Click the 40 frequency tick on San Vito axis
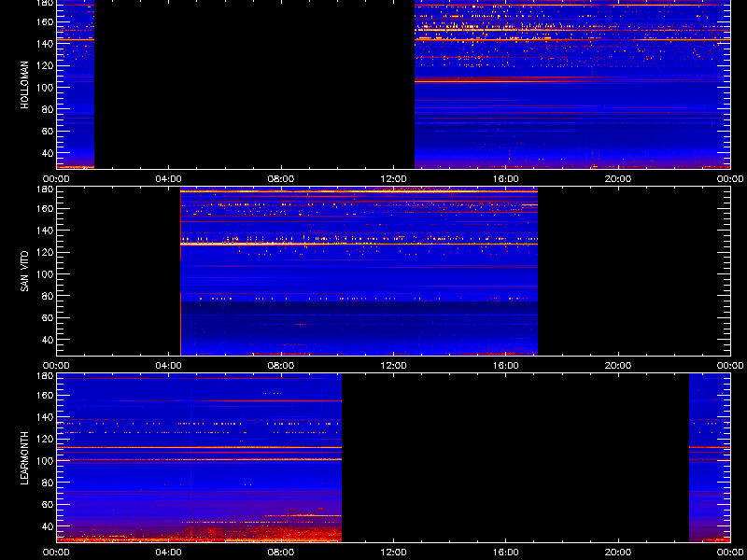 point(49,340)
